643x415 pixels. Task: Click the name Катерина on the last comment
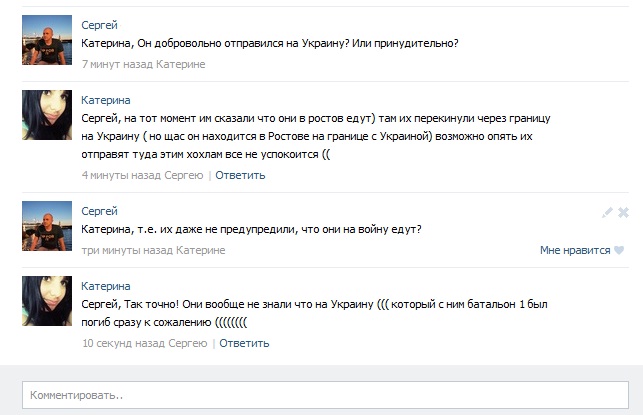(x=105, y=286)
